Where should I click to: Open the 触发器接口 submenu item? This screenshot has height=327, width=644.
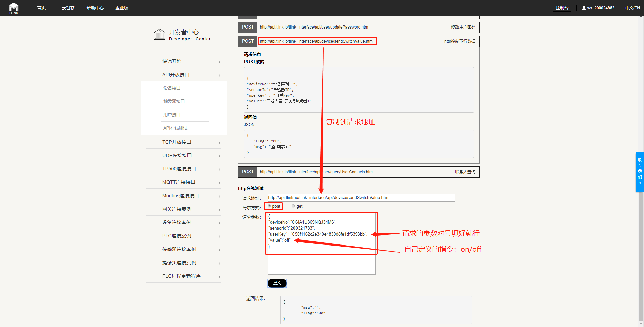[x=174, y=101]
